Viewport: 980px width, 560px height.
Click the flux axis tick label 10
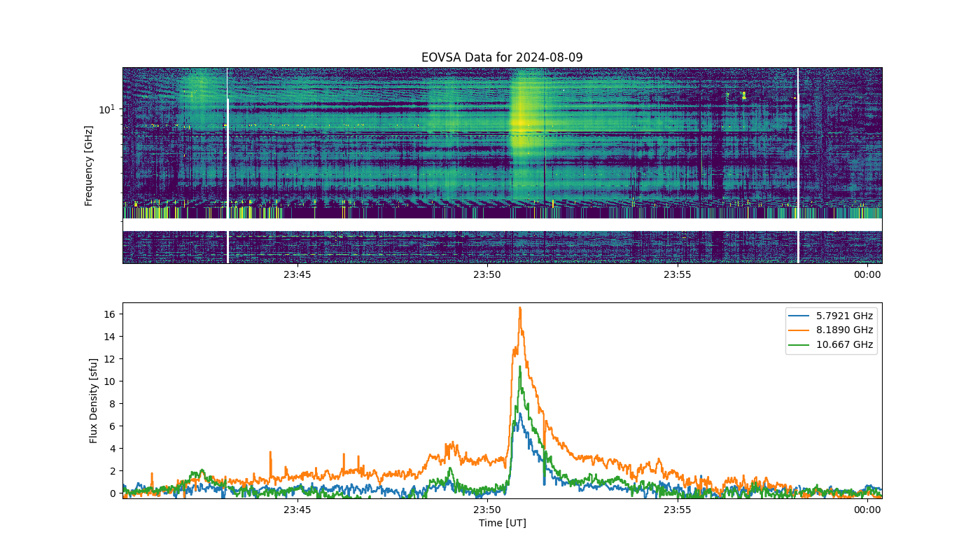coord(109,381)
